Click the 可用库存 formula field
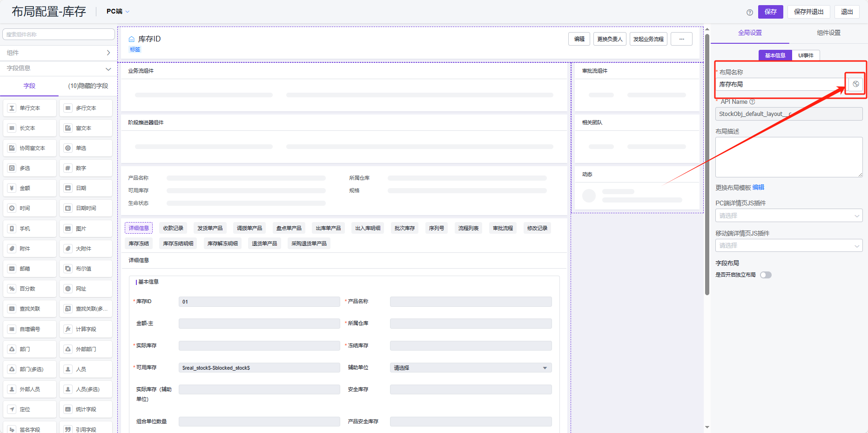The height and width of the screenshot is (433, 868). point(259,368)
